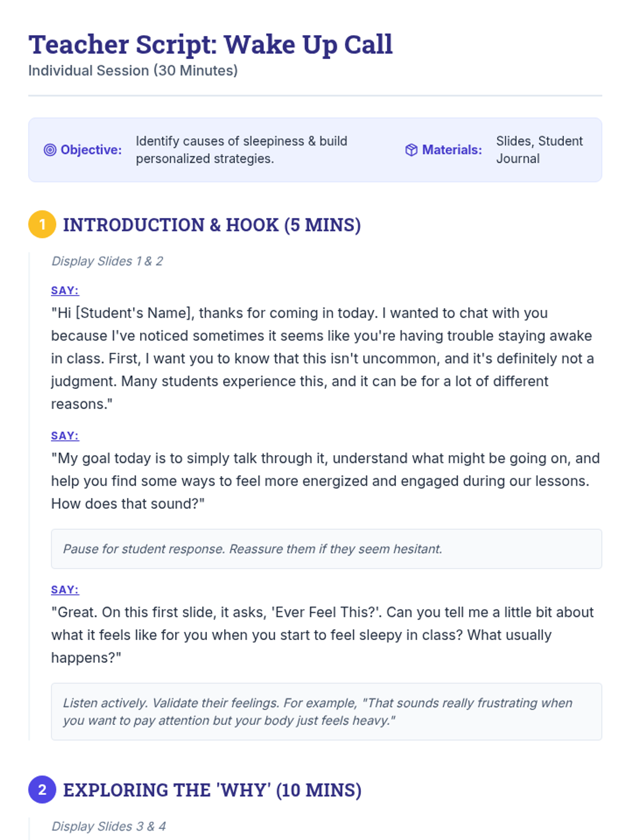
Task: Click the target icon beside Objective
Action: (50, 150)
